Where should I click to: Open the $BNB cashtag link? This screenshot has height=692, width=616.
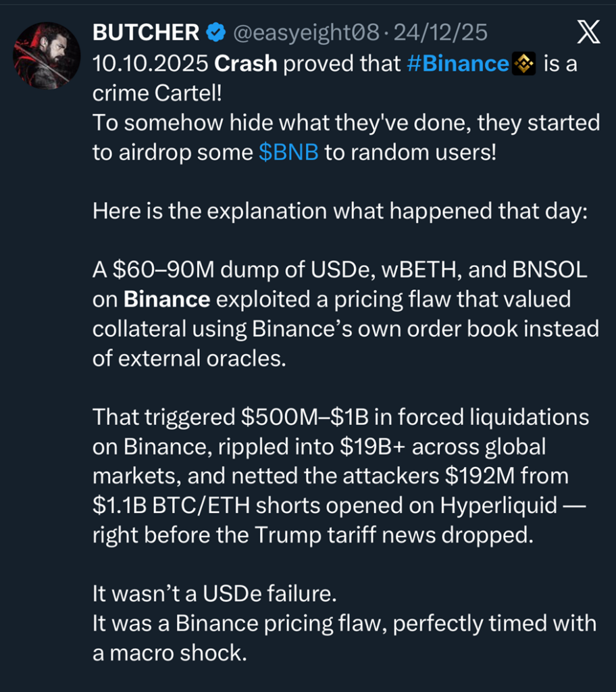coord(288,152)
